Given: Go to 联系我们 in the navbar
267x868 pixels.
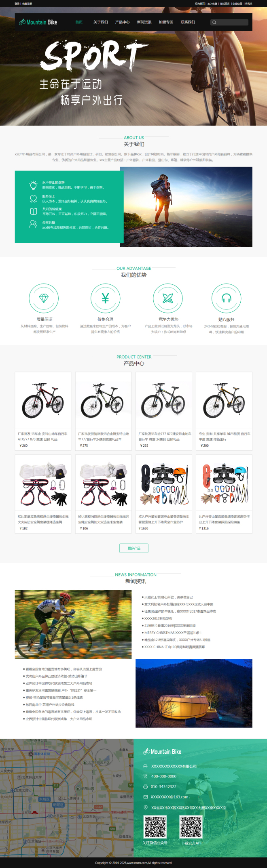Looking at the screenshot, I should (188, 22).
